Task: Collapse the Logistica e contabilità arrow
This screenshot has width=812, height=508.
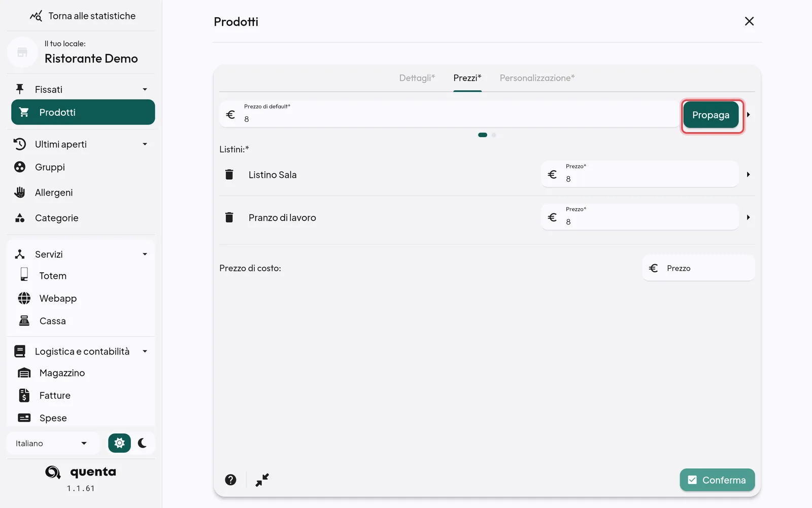Action: [x=145, y=352]
